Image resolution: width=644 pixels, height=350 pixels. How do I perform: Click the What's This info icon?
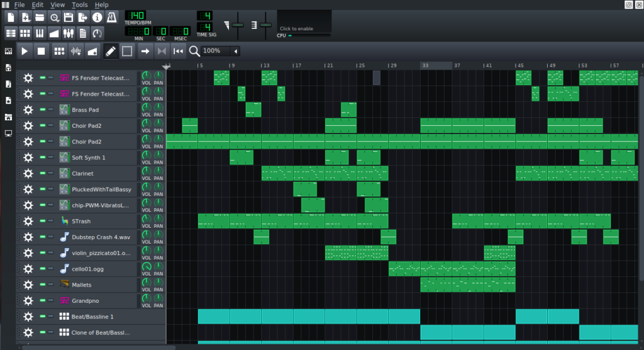97,17
